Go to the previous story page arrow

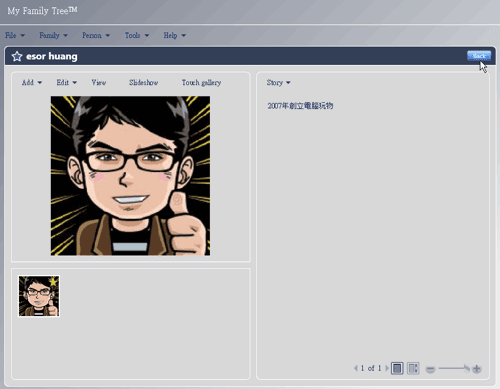[x=356, y=368]
